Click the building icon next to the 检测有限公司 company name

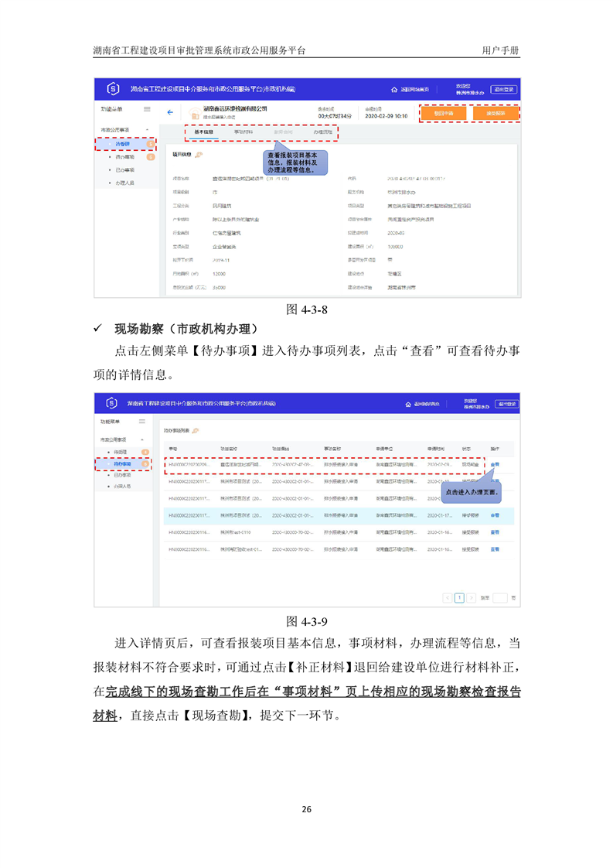tap(194, 114)
